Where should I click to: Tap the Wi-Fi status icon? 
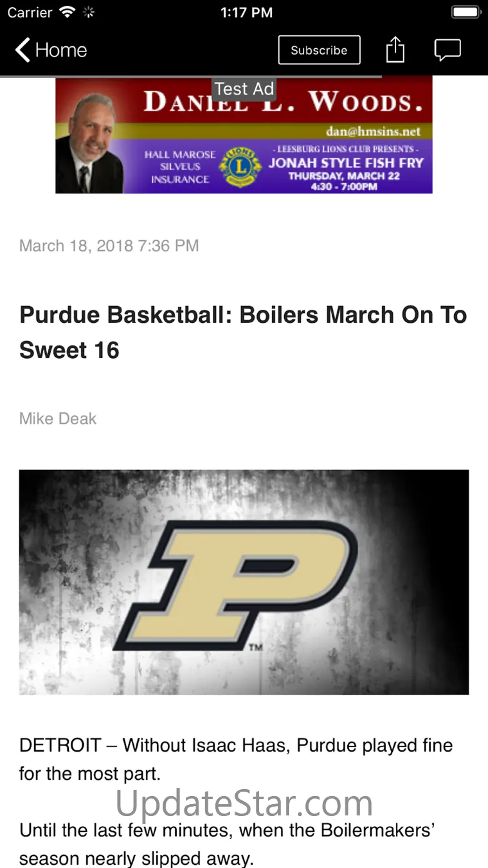66,13
